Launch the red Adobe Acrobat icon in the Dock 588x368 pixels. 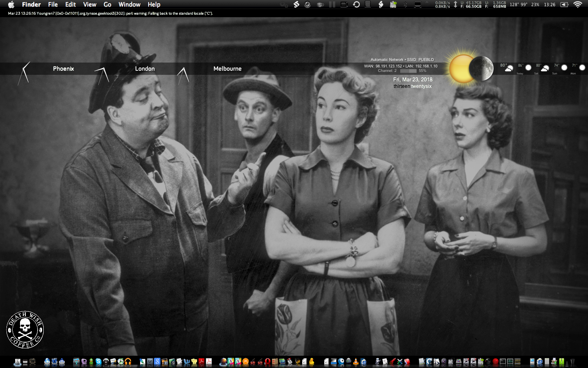[202, 362]
